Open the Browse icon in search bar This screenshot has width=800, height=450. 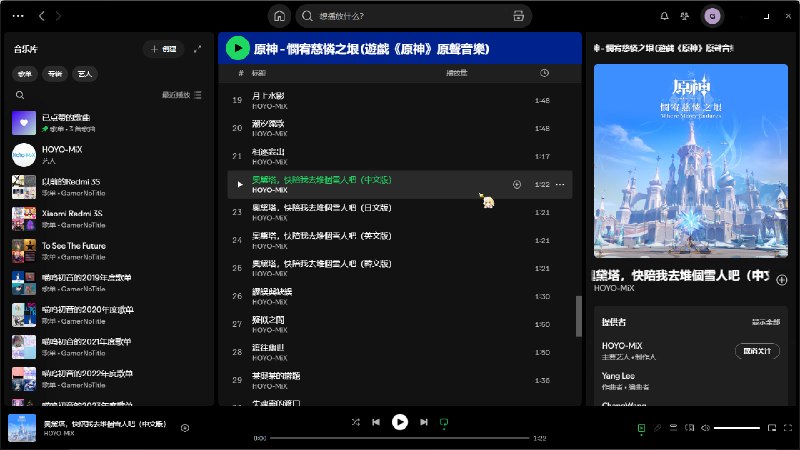click(518, 16)
